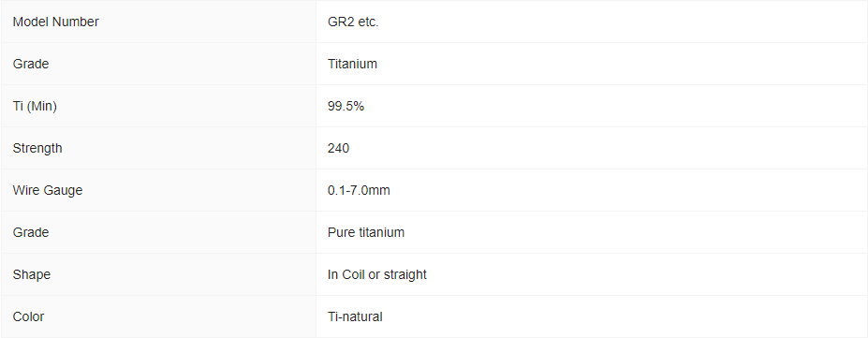Screen dimensions: 868x338
Task: Select the Pure titanium value
Action: (366, 232)
